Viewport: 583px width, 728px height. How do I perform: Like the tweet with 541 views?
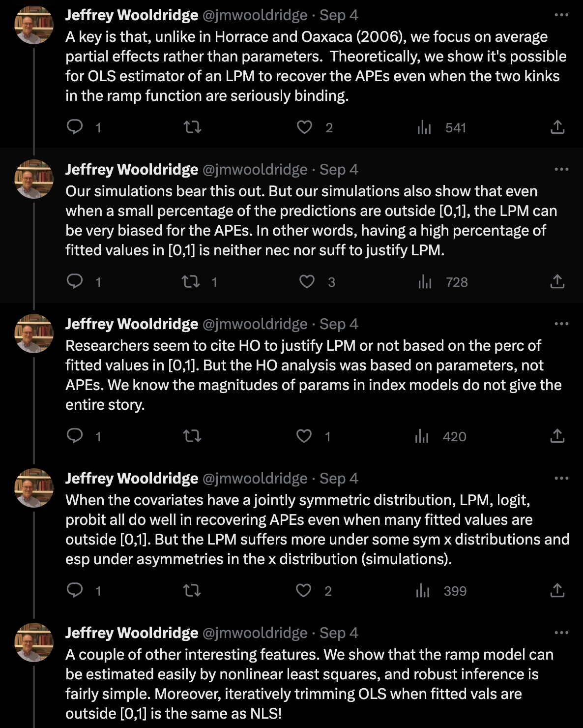[x=305, y=127]
